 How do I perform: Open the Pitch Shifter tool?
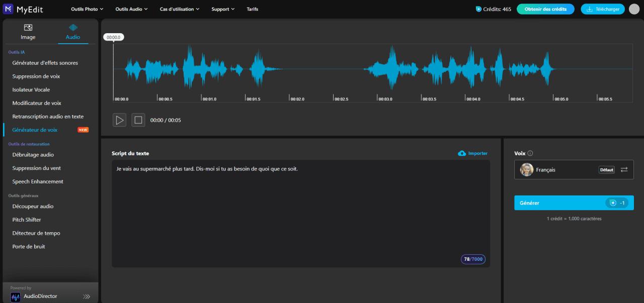pos(27,220)
